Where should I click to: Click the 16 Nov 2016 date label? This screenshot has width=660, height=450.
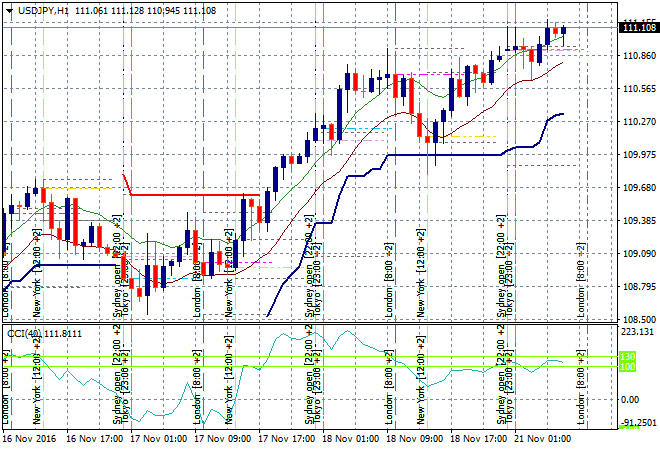(30, 438)
